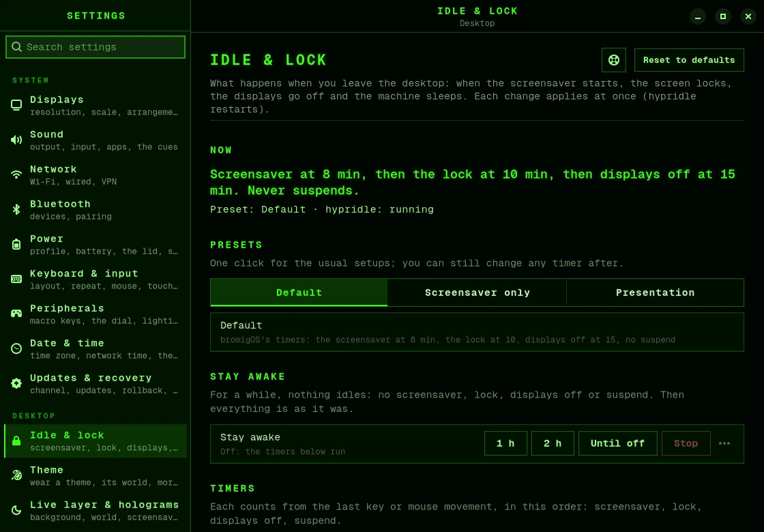Click the 'Peripherals' sidebar label
The height and width of the screenshot is (532, 764).
pos(67,308)
